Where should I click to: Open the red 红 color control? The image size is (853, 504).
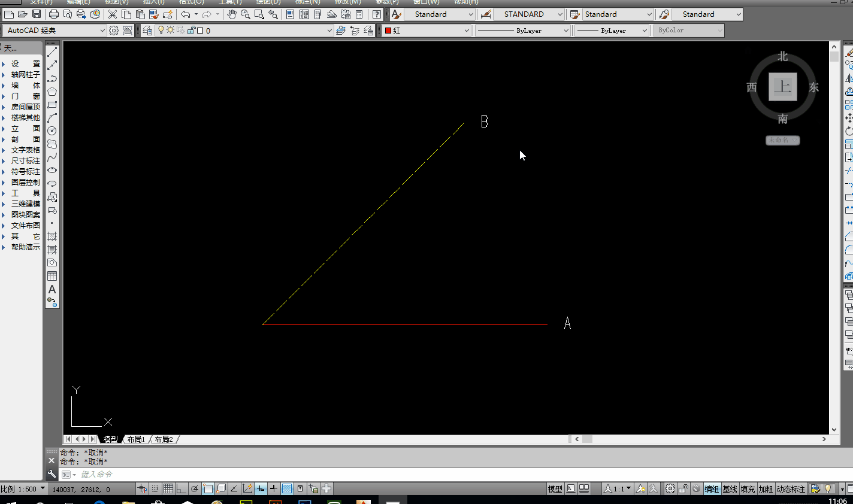point(427,30)
